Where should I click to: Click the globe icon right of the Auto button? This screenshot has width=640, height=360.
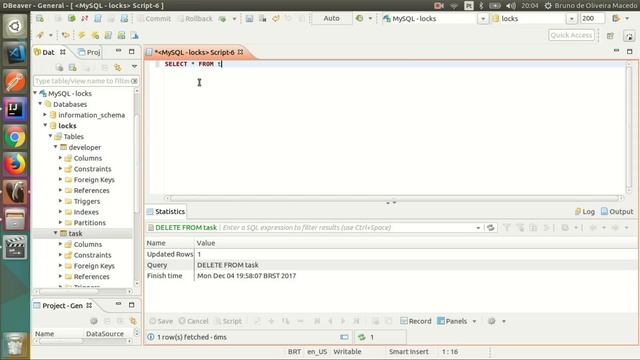tap(360, 19)
